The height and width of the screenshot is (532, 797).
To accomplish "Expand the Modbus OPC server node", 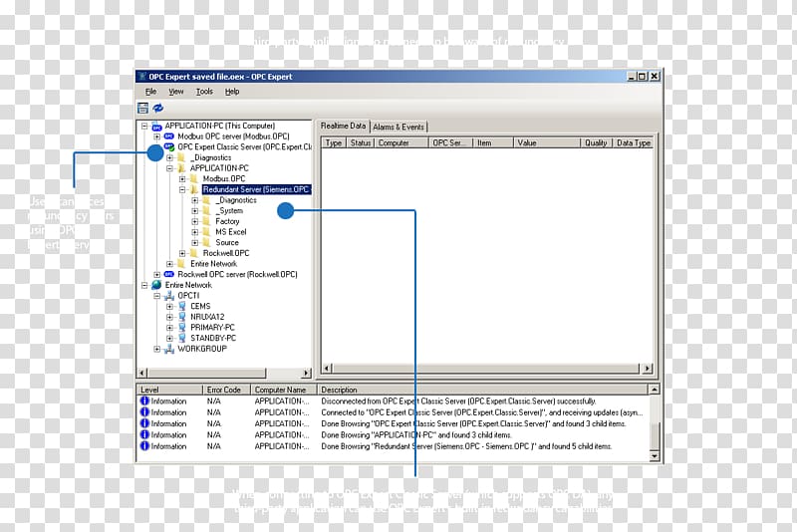I will 157,136.
